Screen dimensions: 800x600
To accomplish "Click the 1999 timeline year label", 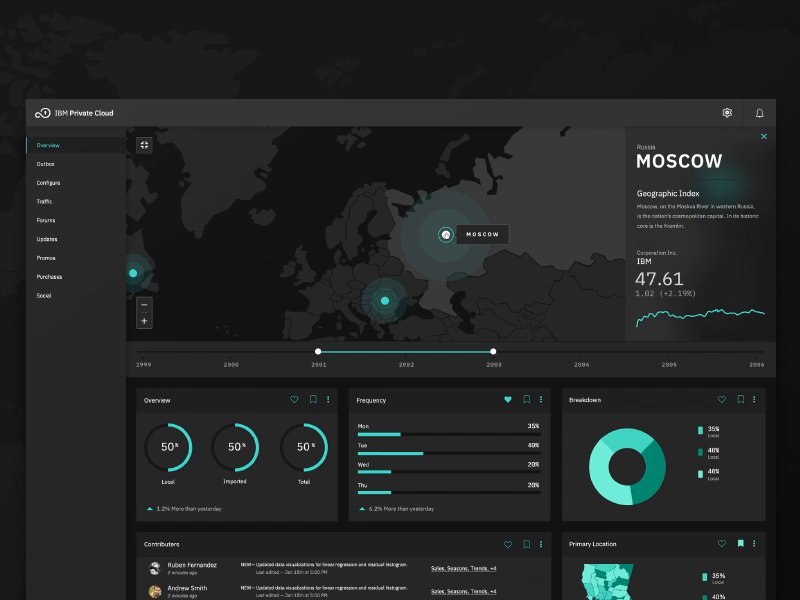I will pyautogui.click(x=143, y=365).
